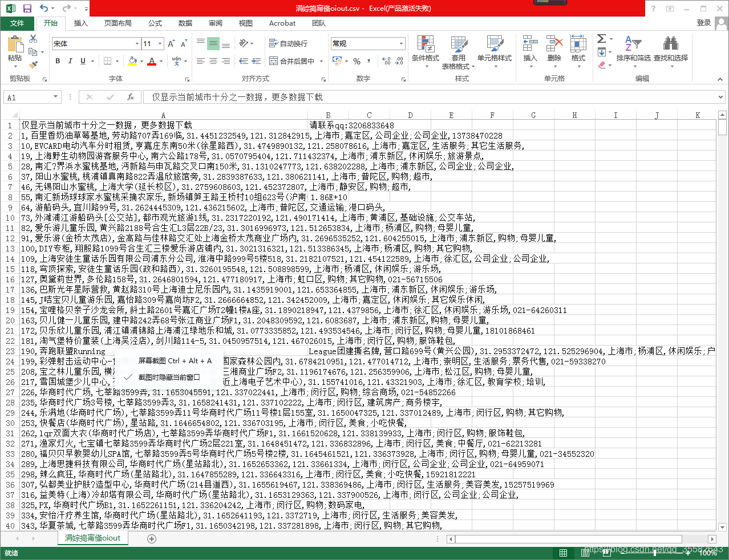Expand the Name Box dropdown arrow
Viewport: 729px width, 560px height.
click(x=55, y=97)
